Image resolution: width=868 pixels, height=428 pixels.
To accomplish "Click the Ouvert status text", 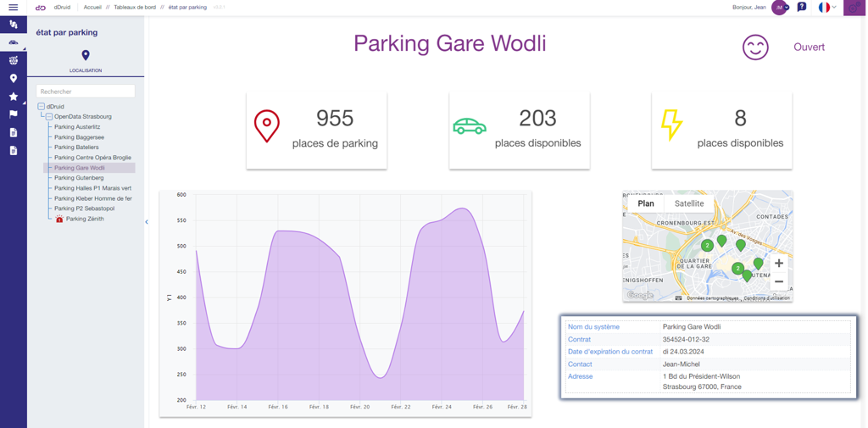I will (x=809, y=47).
